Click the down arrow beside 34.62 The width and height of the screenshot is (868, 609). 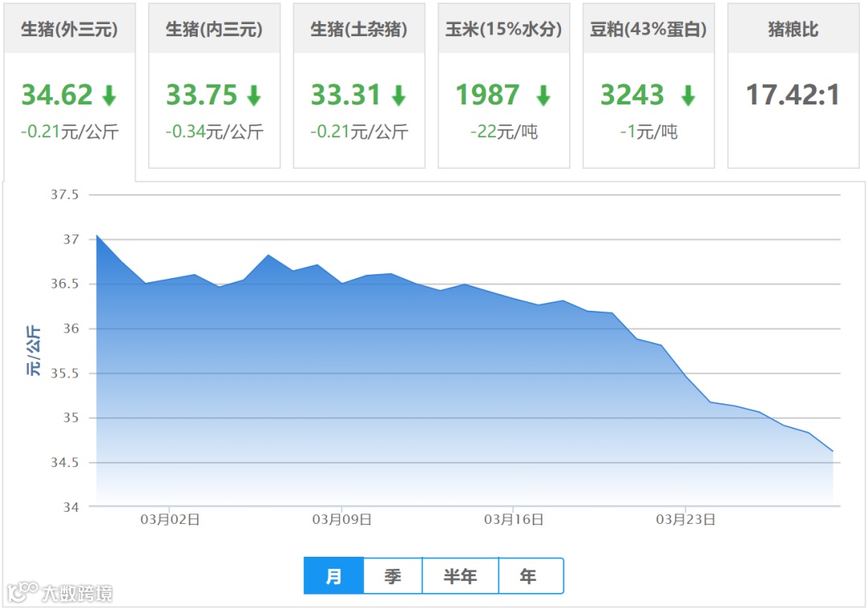tap(109, 95)
